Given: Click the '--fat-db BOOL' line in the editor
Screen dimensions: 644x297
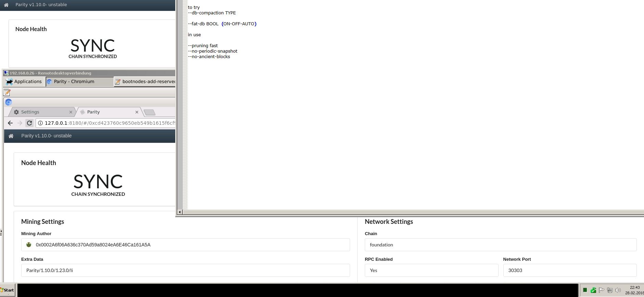Looking at the screenshot, I should (222, 24).
